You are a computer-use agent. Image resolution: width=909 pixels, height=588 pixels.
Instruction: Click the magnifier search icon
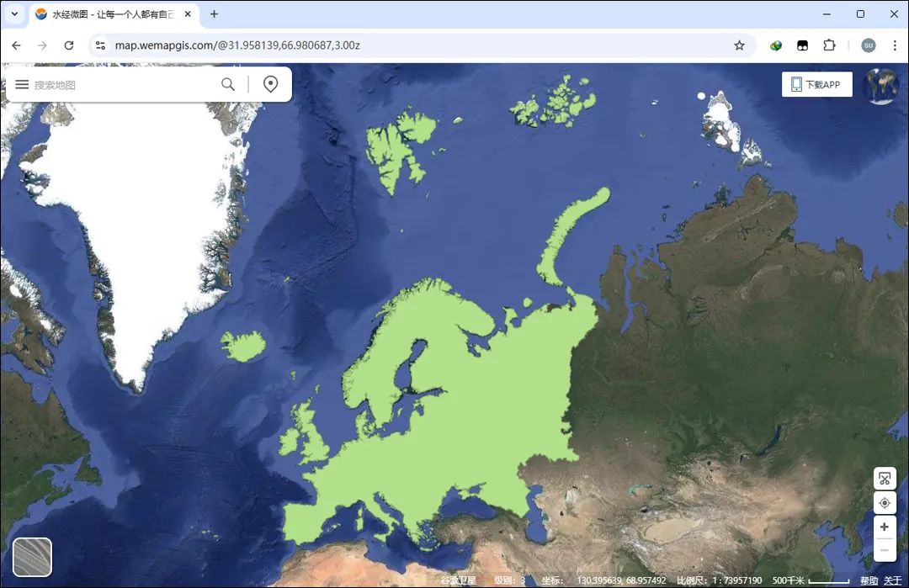(228, 85)
